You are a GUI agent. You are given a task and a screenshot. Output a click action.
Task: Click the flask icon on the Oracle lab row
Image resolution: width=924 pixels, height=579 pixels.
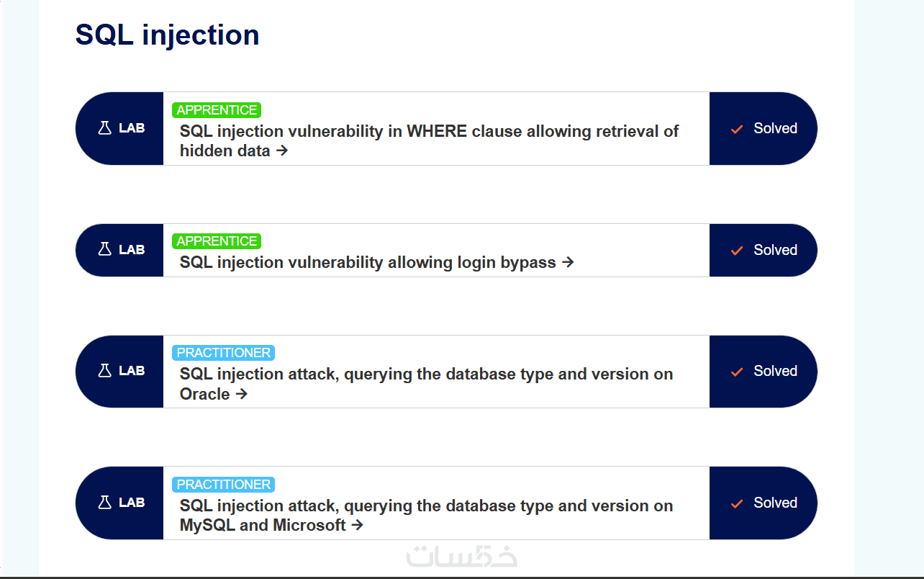click(x=105, y=371)
